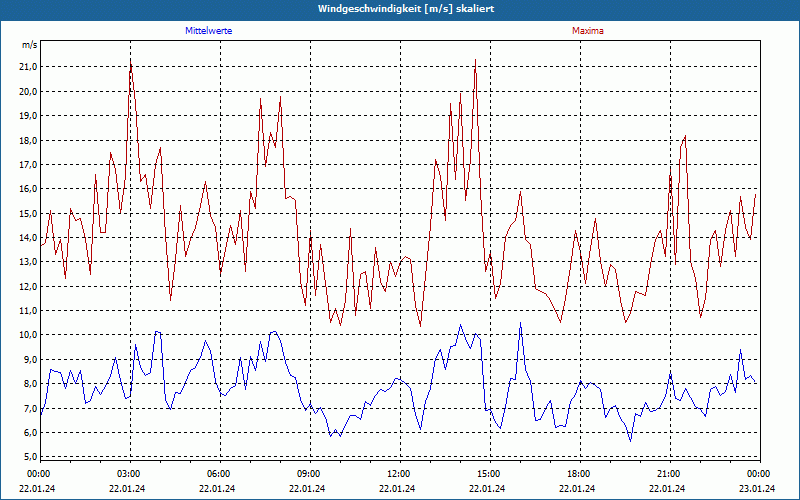Click the 23.01.24 date label
This screenshot has height=500, width=800.
click(757, 488)
